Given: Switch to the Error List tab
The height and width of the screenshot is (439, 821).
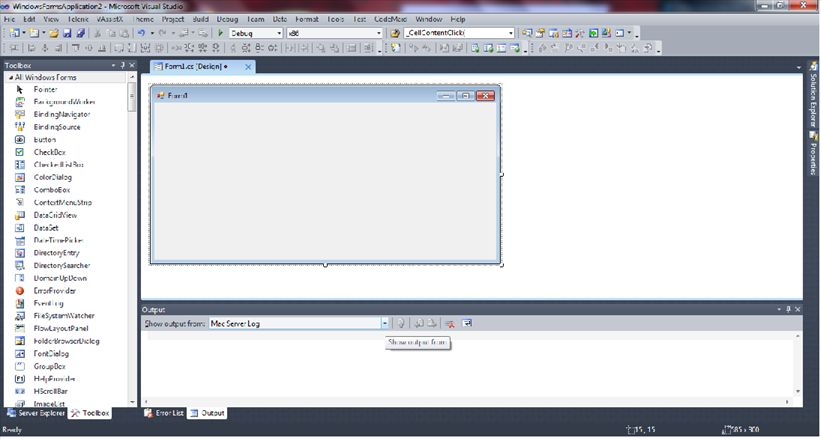Looking at the screenshot, I should [x=164, y=413].
